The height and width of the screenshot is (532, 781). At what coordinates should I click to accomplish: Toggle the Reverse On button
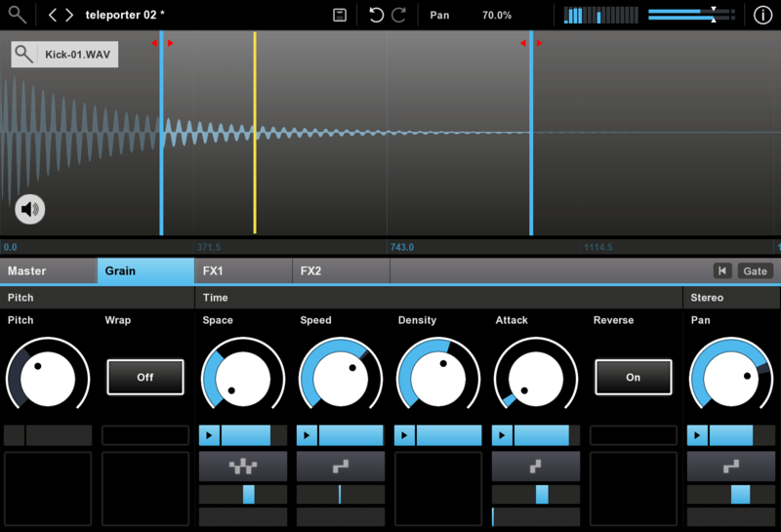(x=633, y=377)
